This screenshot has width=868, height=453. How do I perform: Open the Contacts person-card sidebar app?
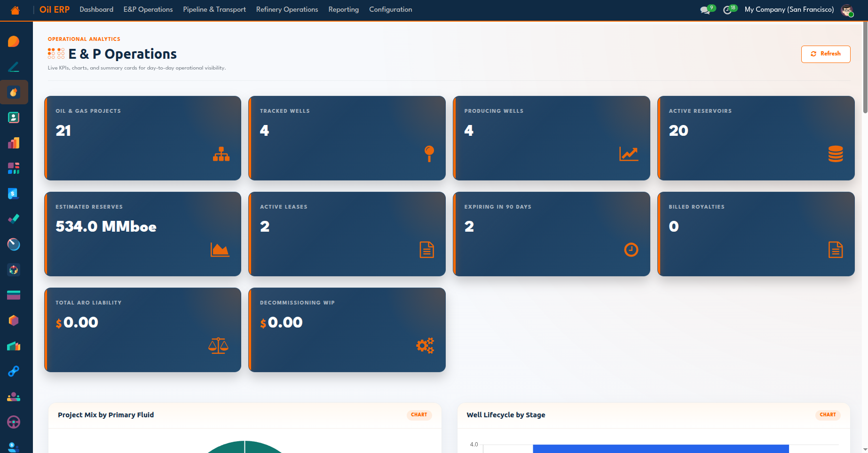[14, 117]
